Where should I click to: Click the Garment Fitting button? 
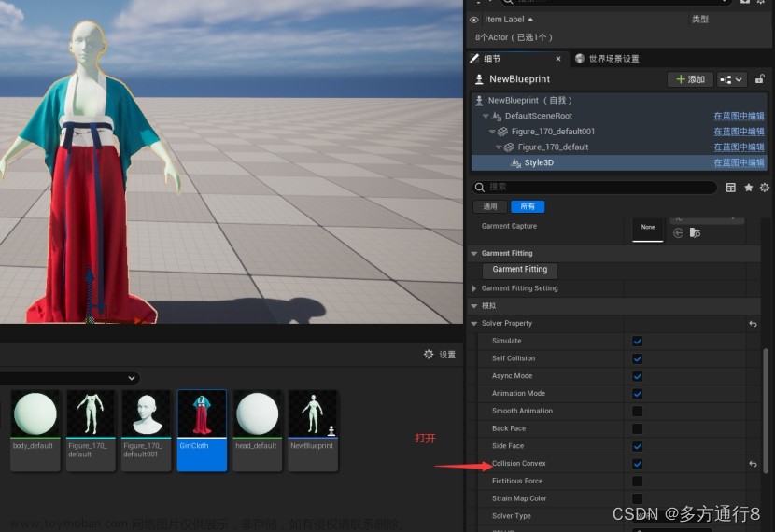click(520, 270)
